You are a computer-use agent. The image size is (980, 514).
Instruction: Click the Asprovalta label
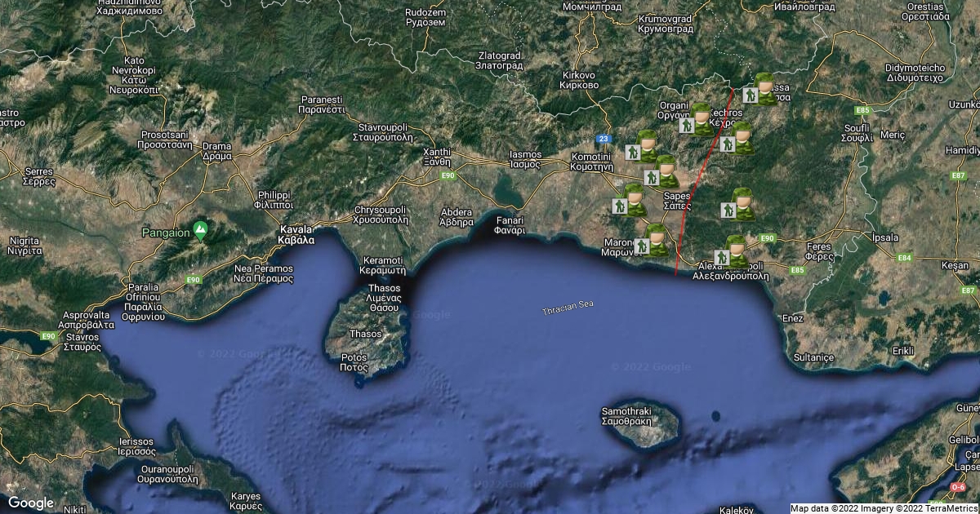click(85, 319)
